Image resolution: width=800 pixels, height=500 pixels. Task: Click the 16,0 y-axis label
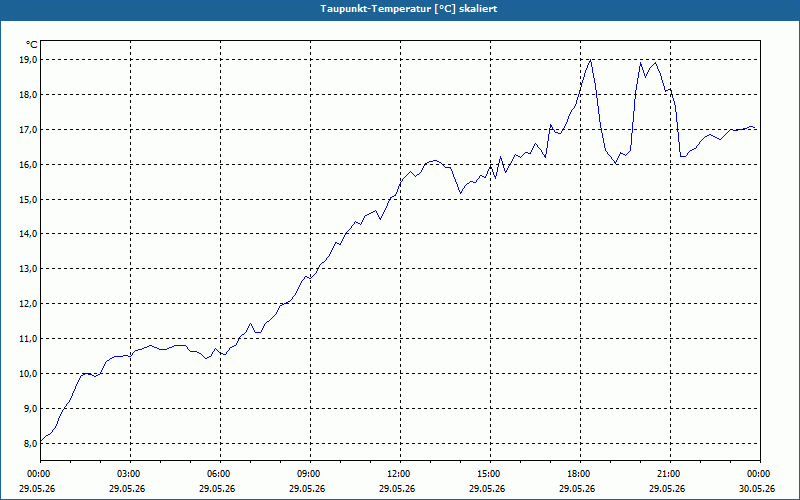point(29,164)
